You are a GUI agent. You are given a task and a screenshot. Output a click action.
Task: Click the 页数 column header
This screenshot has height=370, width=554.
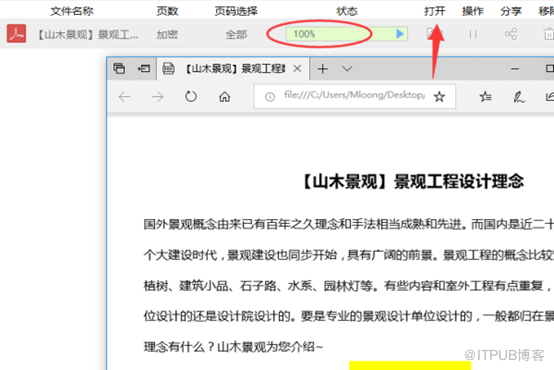[x=167, y=11]
